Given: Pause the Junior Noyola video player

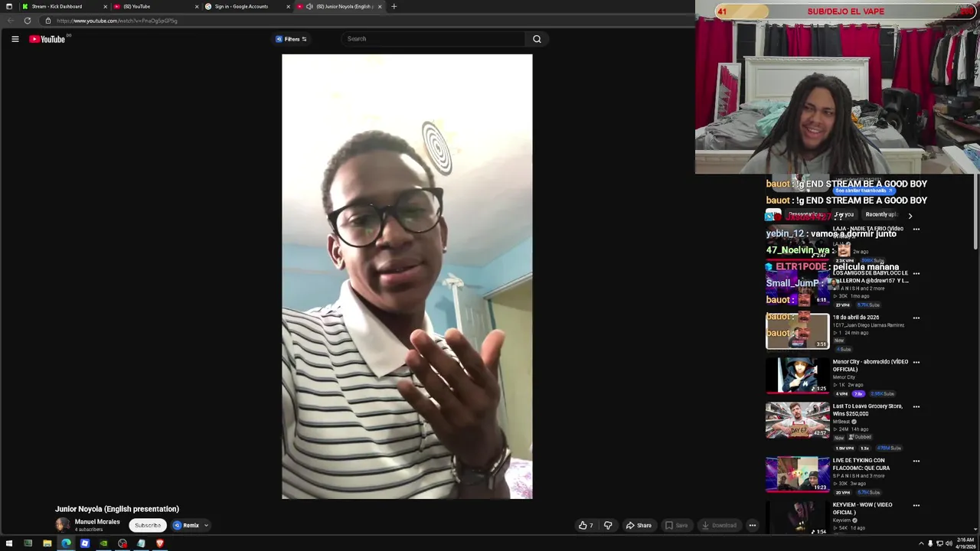Looking at the screenshot, I should [x=407, y=276].
